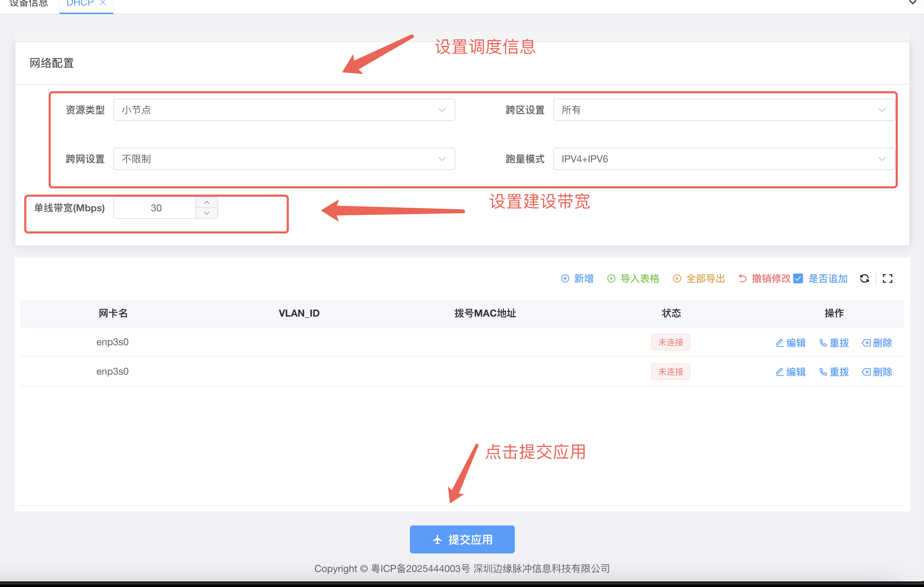Click 撤销修改 undo icon
The height and width of the screenshot is (587, 924).
742,278
